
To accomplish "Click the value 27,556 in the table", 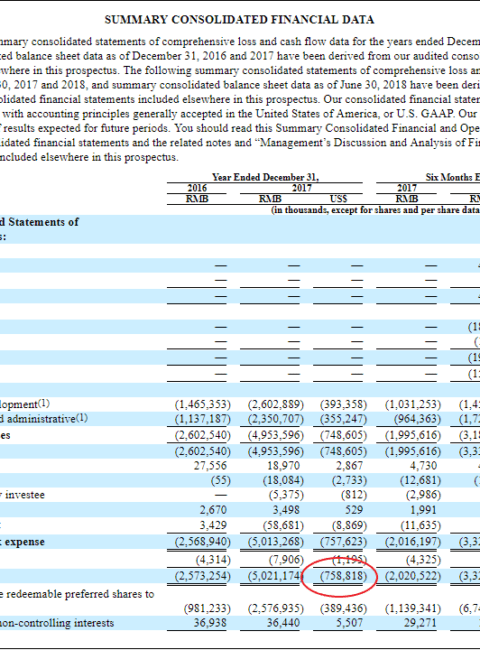I will point(210,466).
